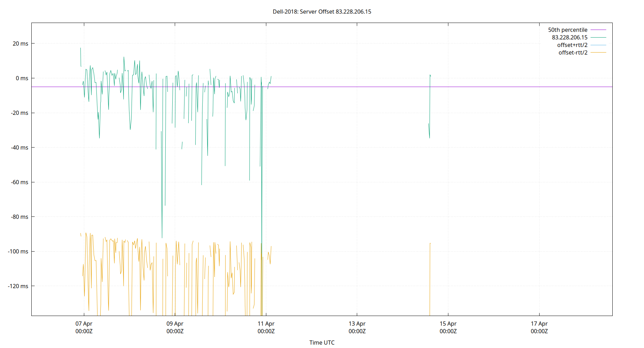Click the 'Time UTC' axis title
This screenshot has height=348, width=644.
tap(322, 342)
